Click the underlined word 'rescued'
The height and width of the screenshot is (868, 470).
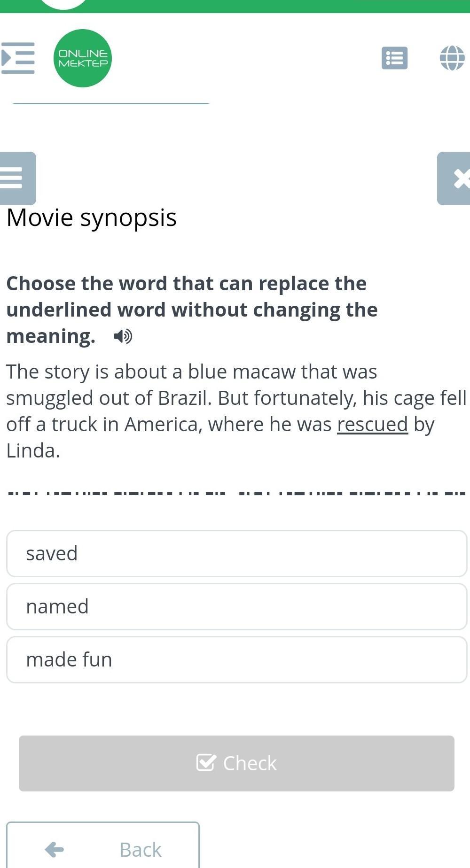pyautogui.click(x=372, y=424)
